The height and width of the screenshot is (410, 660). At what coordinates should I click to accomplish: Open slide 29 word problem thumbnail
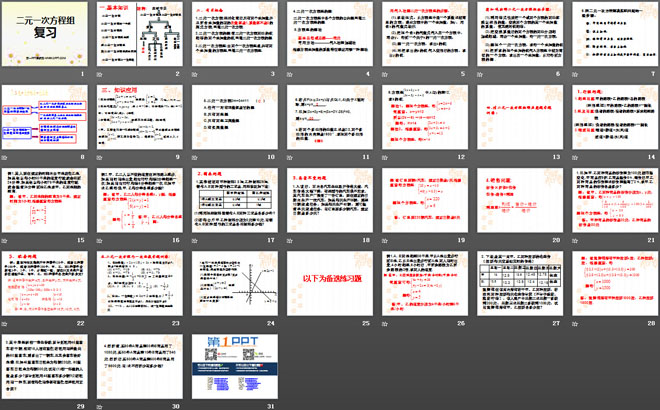[47, 366]
